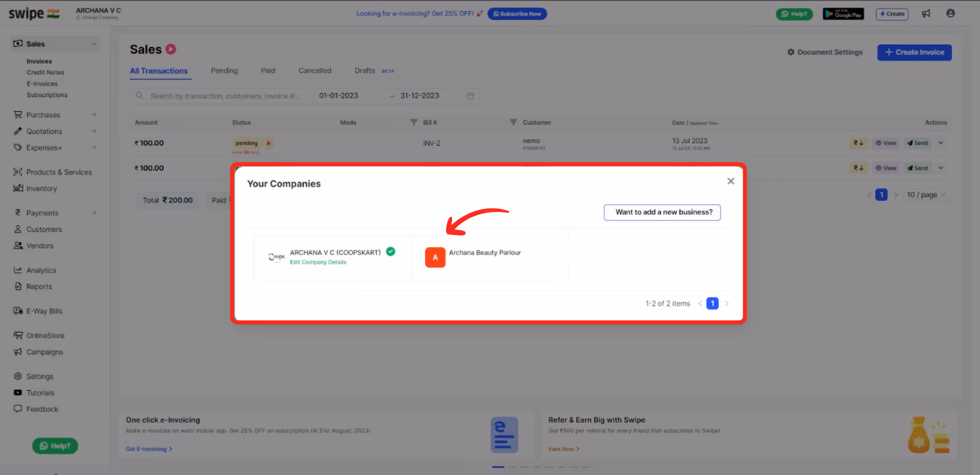Open Inventory page
980x475 pixels.
[35, 188]
